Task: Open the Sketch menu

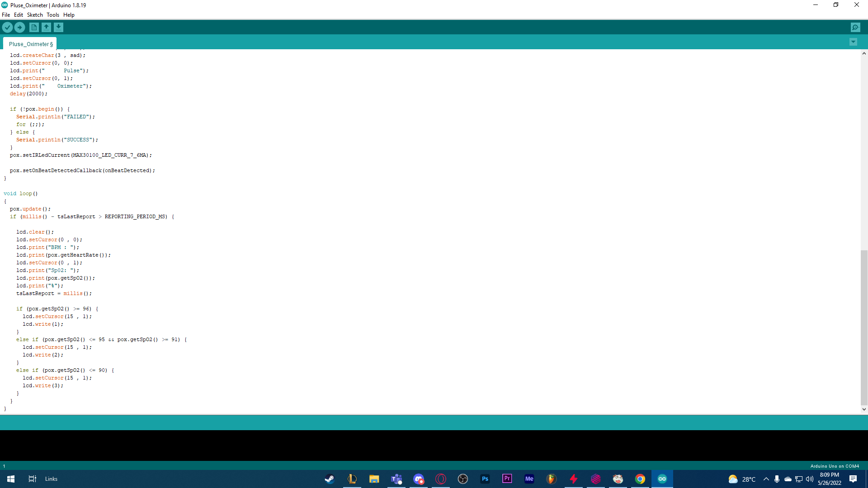Action: click(x=35, y=15)
